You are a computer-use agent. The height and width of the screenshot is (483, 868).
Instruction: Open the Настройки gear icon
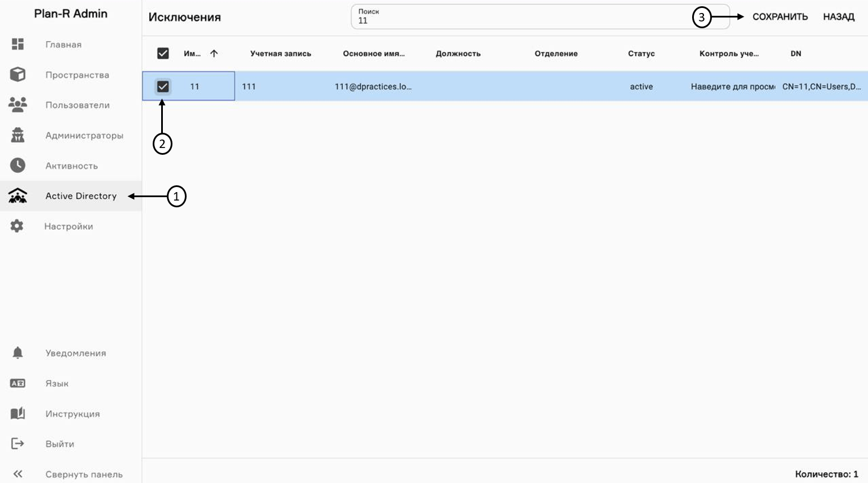18,226
